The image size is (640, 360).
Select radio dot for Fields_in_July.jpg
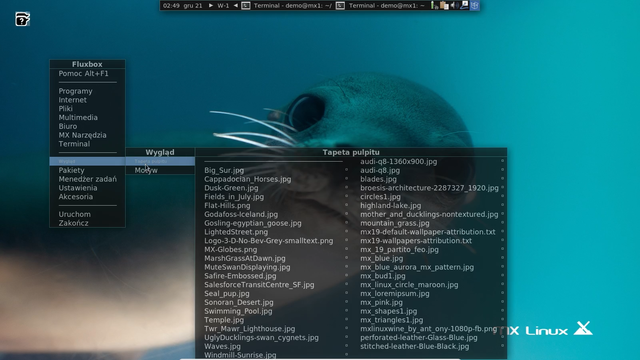click(x=347, y=196)
